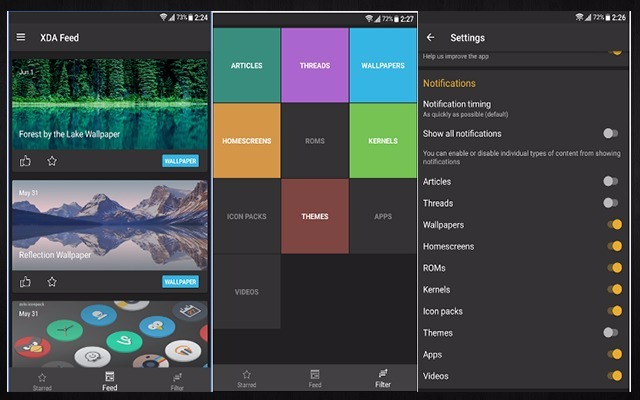The image size is (640, 400).
Task: Select the purple THREADS filter tile
Action: coord(314,65)
